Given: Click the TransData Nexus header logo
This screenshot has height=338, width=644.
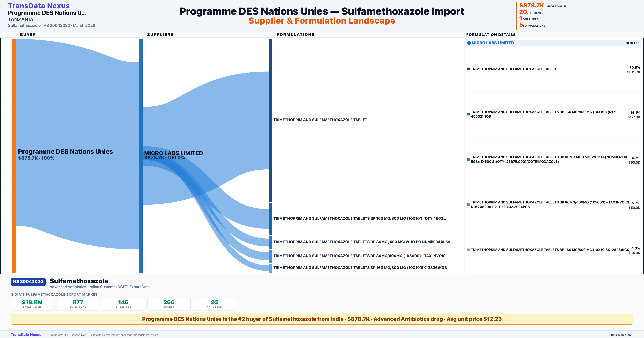Looking at the screenshot, I should point(39,5).
